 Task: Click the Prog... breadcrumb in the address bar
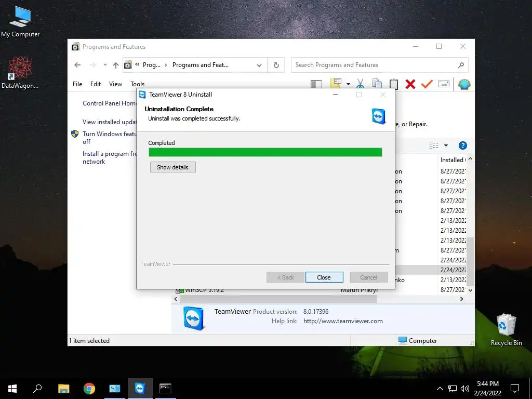(151, 65)
